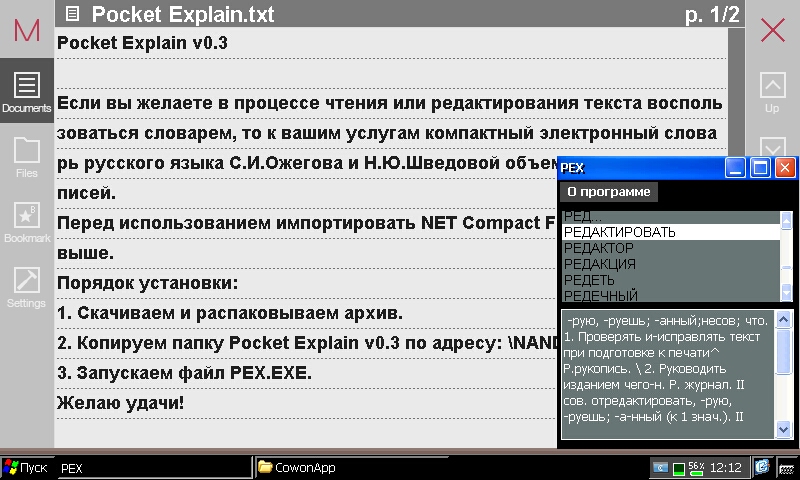Image resolution: width=800 pixels, height=480 pixels.
Task: Click the definition text pane
Action: point(668,374)
